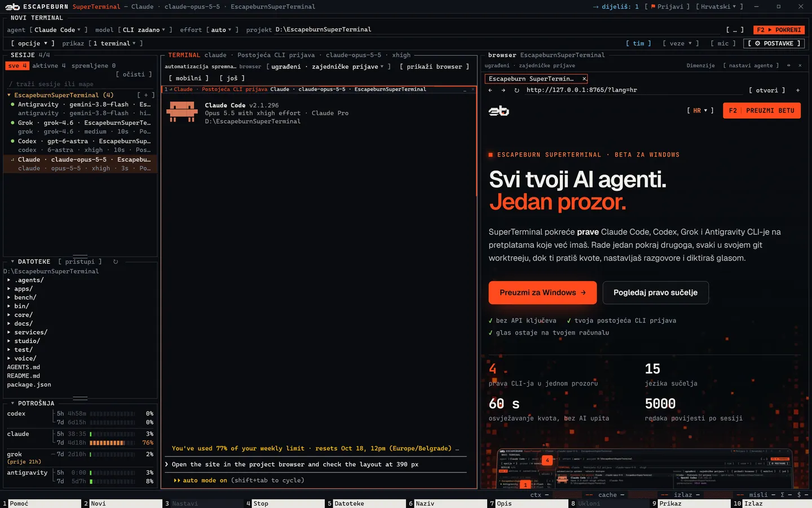Open the HR language selector on the webpage
Viewport: 812px width, 508px height.
pyautogui.click(x=700, y=111)
